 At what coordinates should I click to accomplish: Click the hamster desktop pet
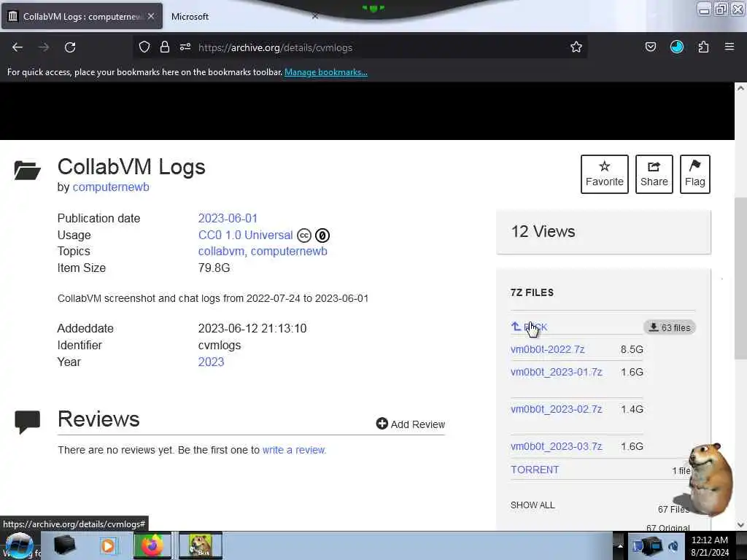(x=711, y=479)
